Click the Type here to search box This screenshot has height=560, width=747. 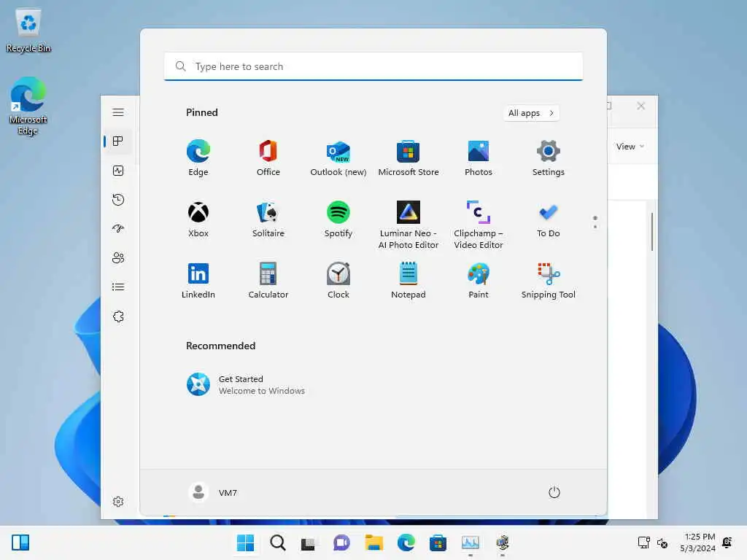(x=373, y=66)
